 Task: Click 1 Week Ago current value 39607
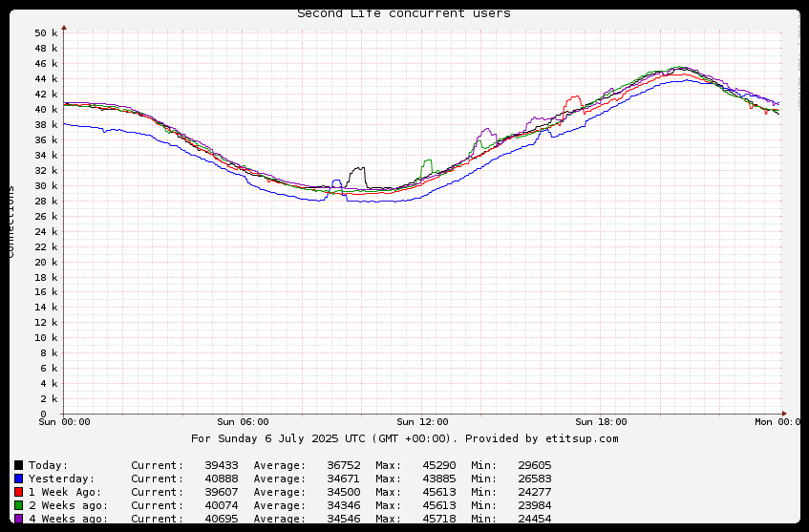point(222,492)
